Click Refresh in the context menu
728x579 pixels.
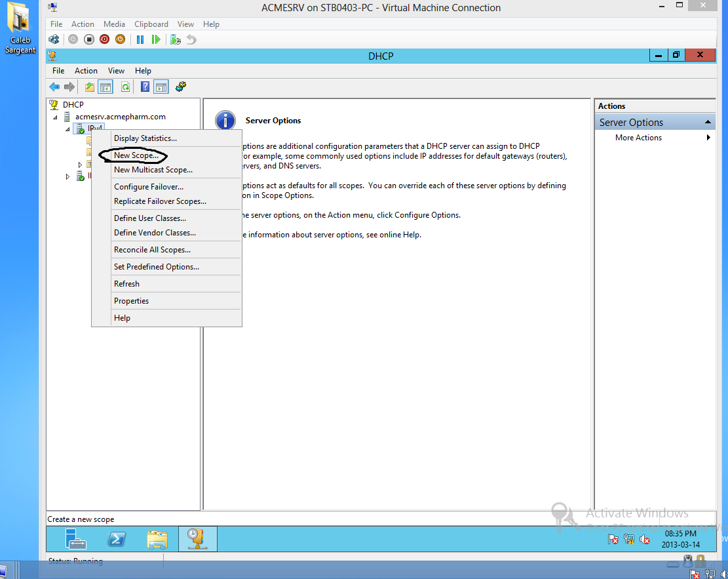point(126,284)
